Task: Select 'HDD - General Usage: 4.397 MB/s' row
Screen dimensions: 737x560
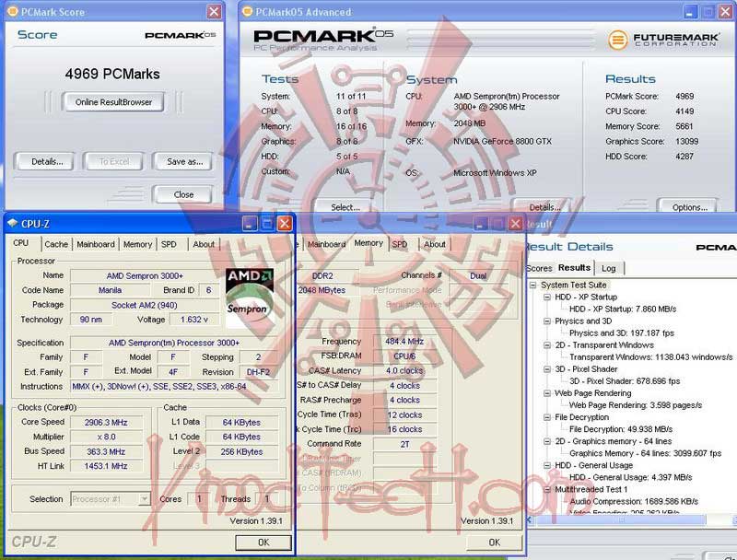Action: point(630,477)
